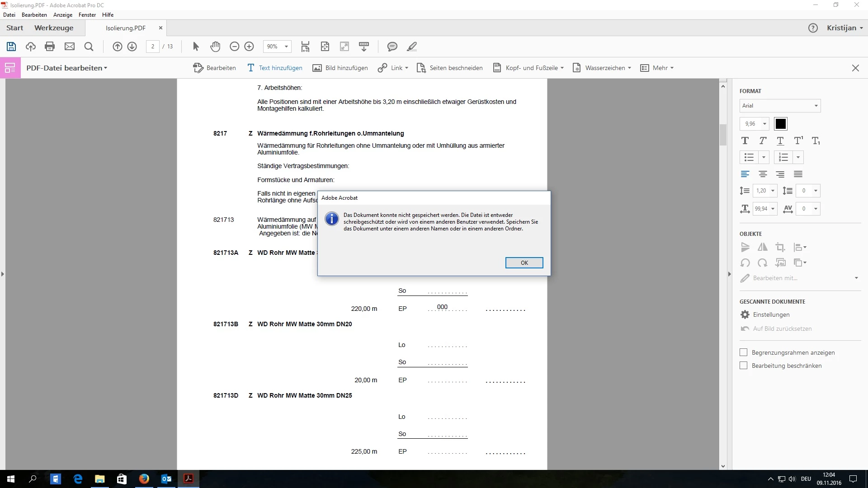
Task: Select center text alignment icon
Action: point(763,174)
